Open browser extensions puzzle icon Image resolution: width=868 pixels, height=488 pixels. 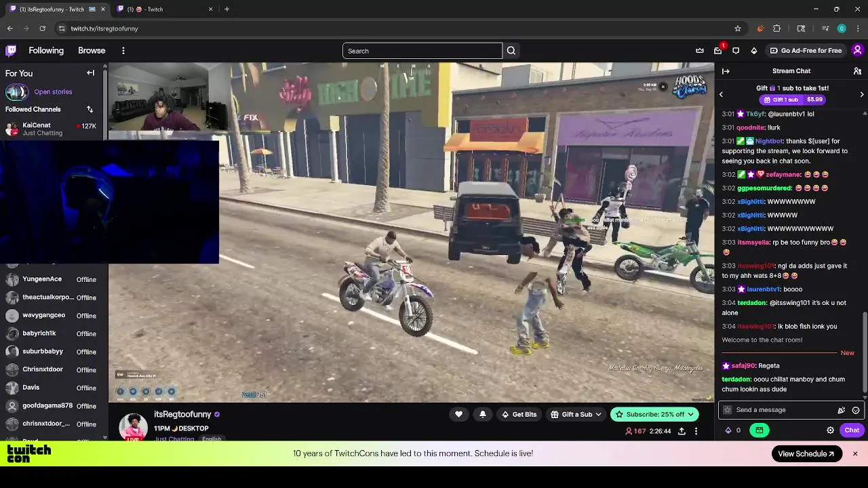tap(777, 28)
